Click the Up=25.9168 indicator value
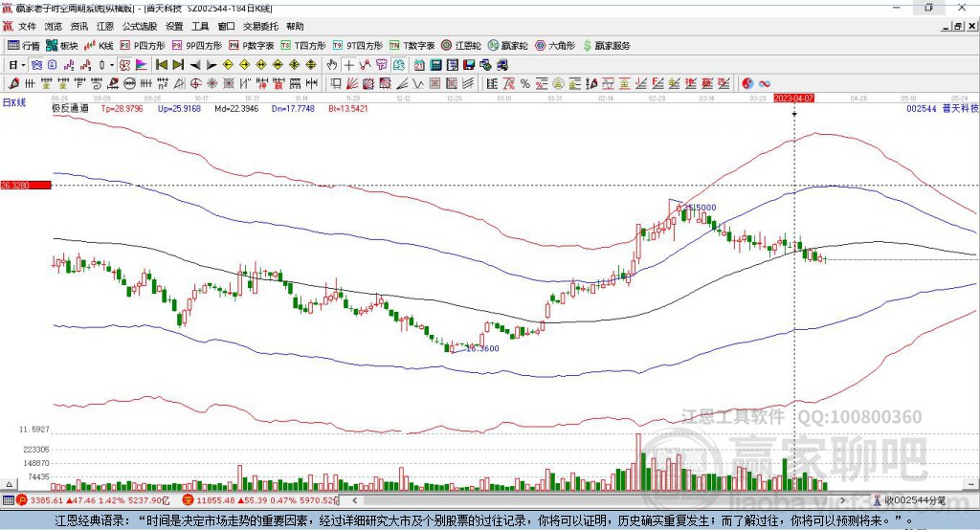Viewport: 980px width, 530px height. [x=179, y=109]
